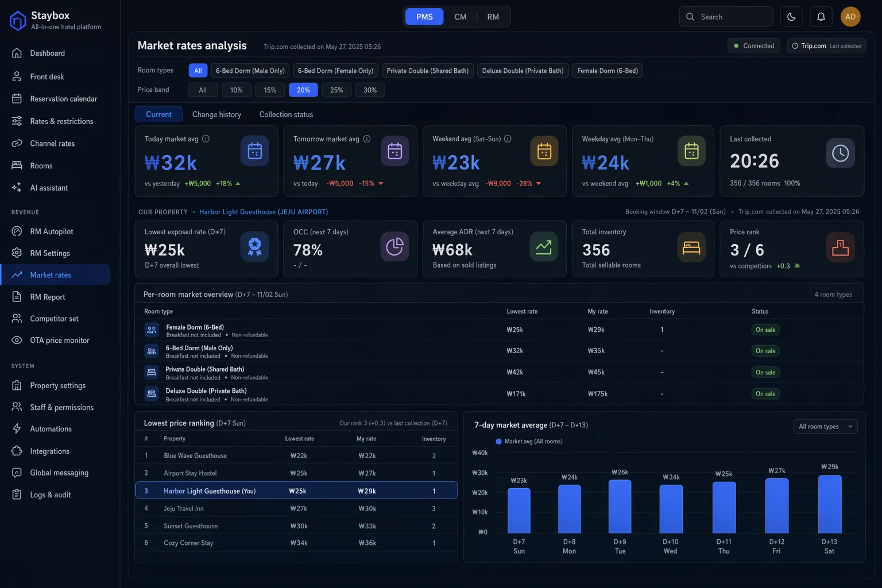Select the All room types filter
This screenshot has width=882, height=588.
[198, 71]
